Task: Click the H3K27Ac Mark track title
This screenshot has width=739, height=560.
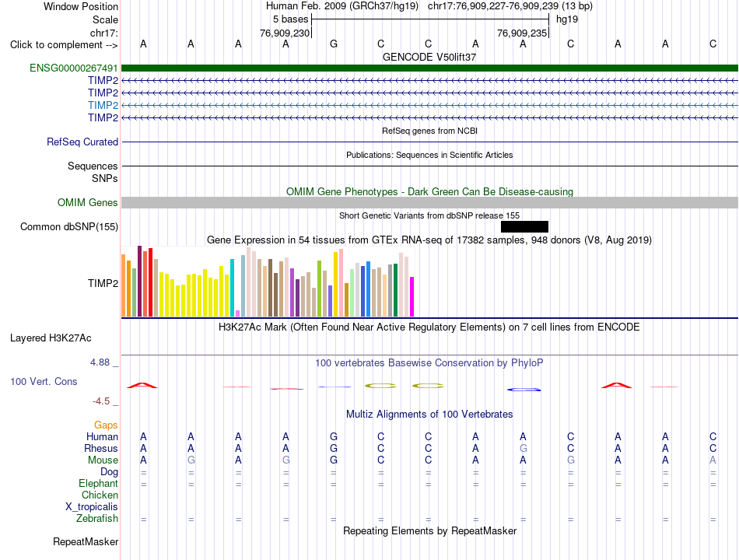Action: (x=429, y=327)
